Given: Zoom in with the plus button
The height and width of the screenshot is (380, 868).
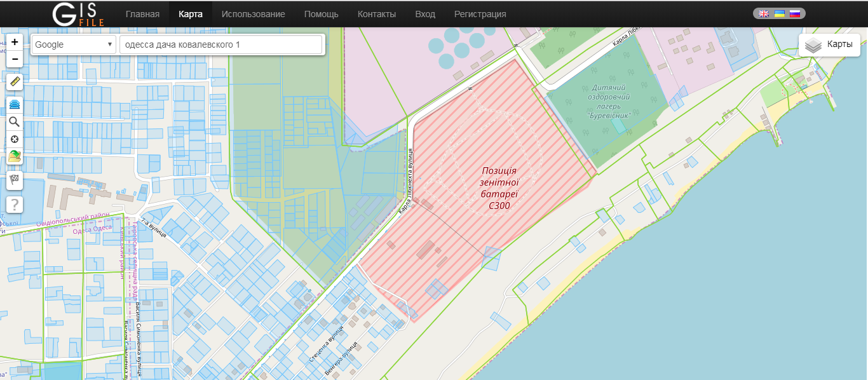Looking at the screenshot, I should (15, 42).
